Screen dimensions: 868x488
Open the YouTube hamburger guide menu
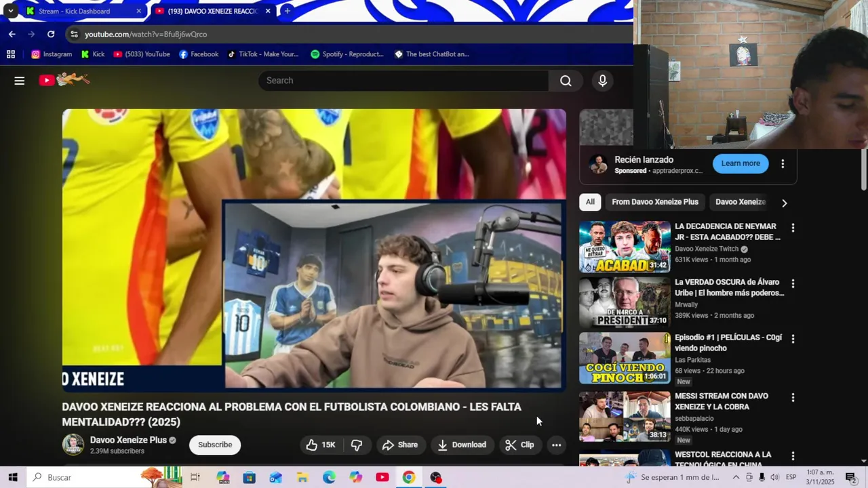click(x=20, y=81)
